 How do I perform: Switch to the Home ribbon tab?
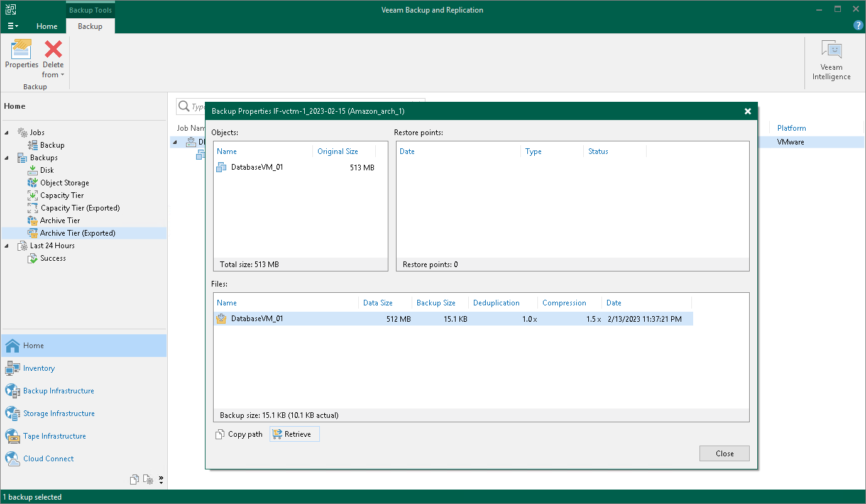(47, 26)
